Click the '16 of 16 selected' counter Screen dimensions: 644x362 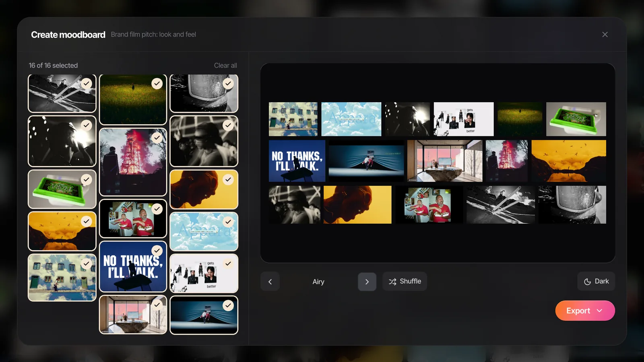53,65
